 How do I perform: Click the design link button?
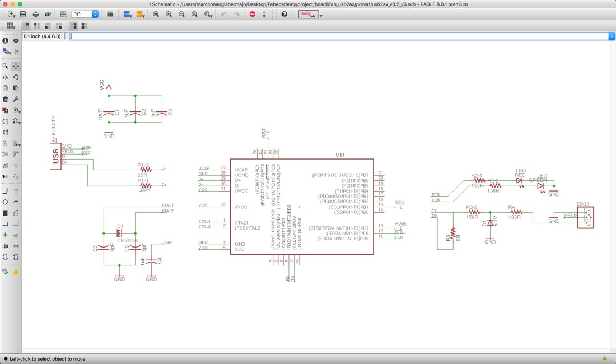309,15
